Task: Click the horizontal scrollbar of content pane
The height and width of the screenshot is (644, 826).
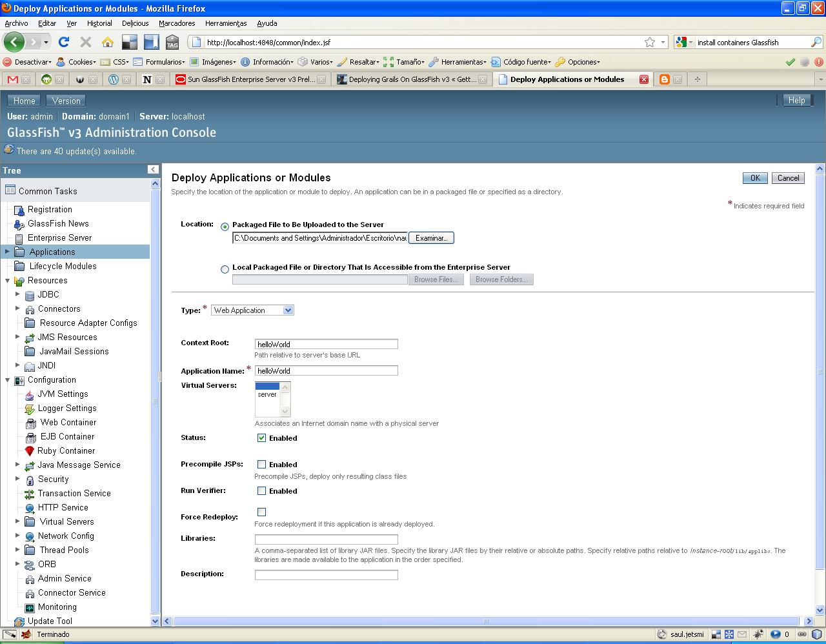Action: [x=487, y=621]
